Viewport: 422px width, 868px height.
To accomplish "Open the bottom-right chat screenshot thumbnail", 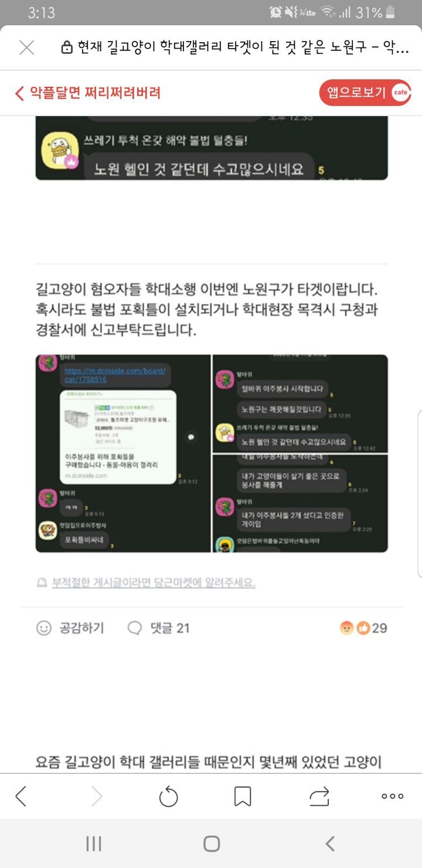I will pos(300,504).
